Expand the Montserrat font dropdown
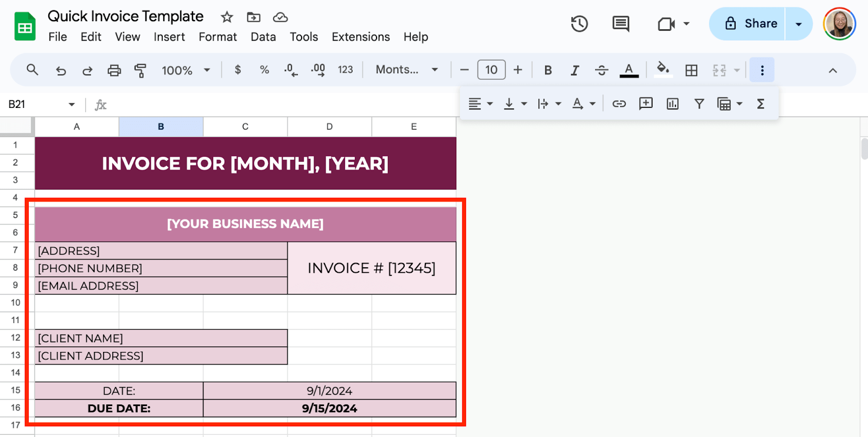 click(x=406, y=70)
